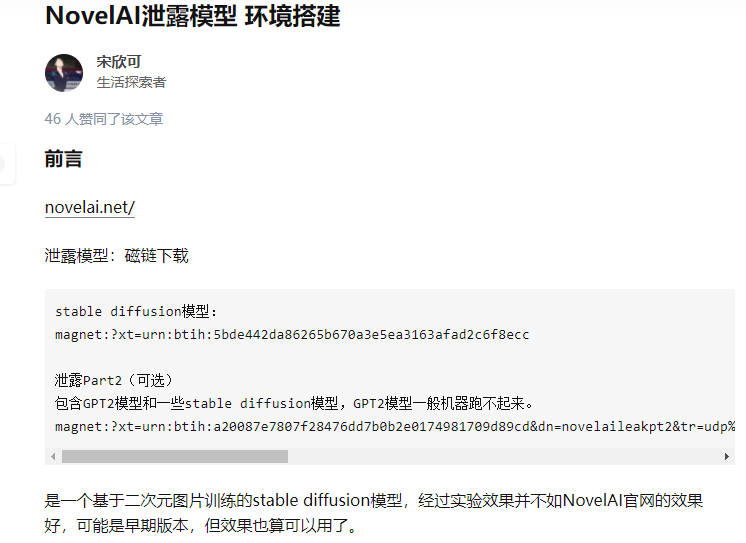Click the partially visible floating button at the left edge

click(7, 164)
